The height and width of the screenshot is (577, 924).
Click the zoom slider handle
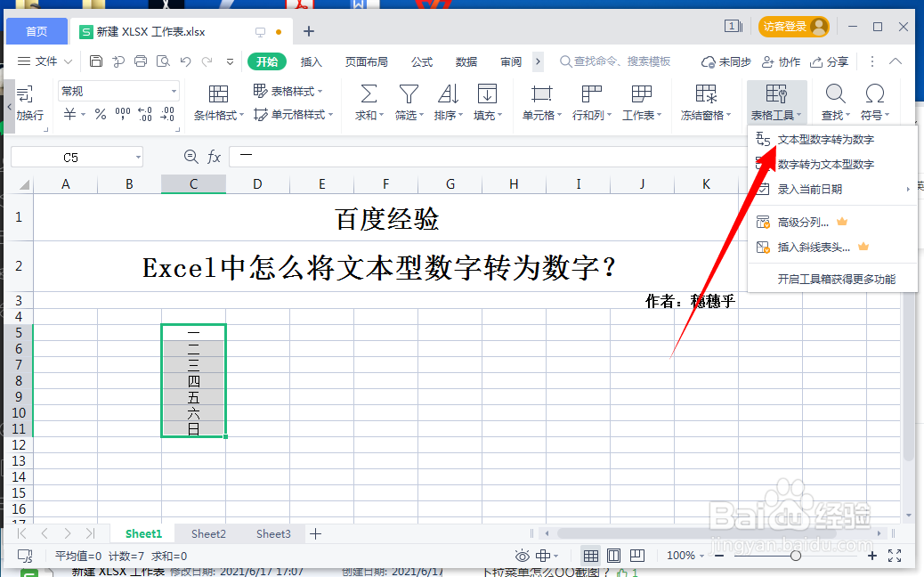[796, 556]
